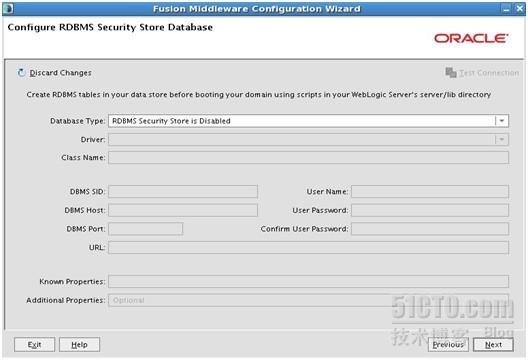Screen dimensions: 528x360
Task: Click the 'Class Name:' label
Action: [83, 158]
